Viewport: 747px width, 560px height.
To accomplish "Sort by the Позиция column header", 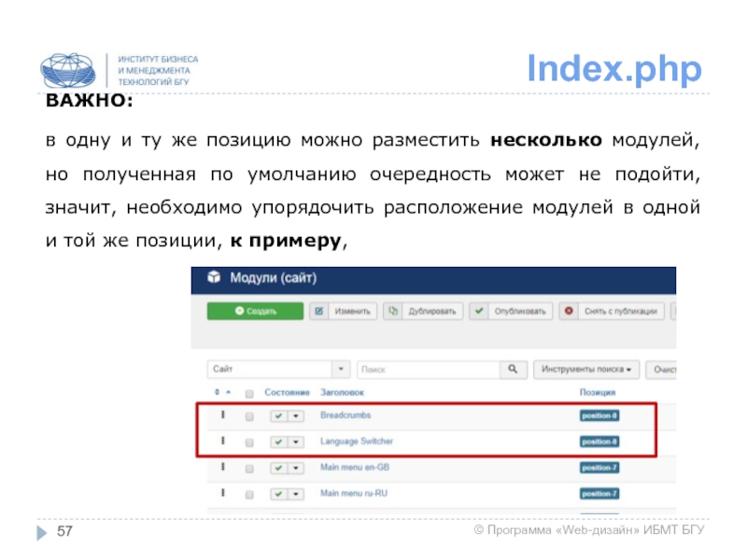I will [x=598, y=392].
